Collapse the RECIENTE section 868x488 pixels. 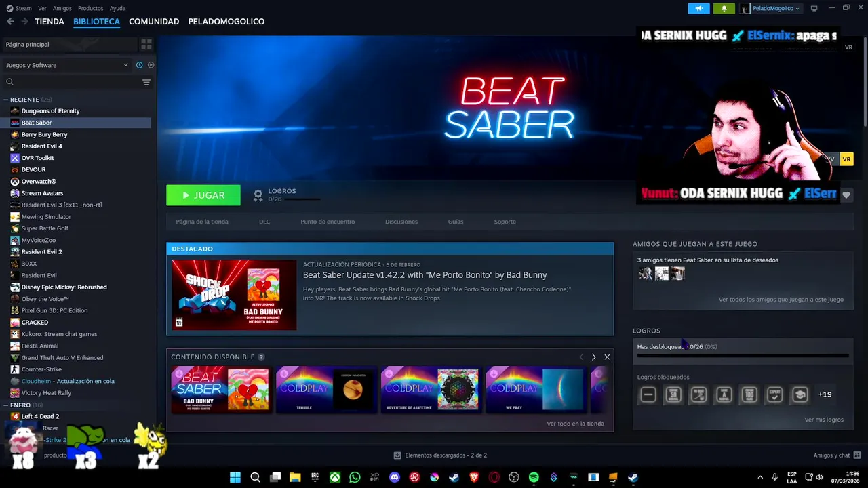6,100
